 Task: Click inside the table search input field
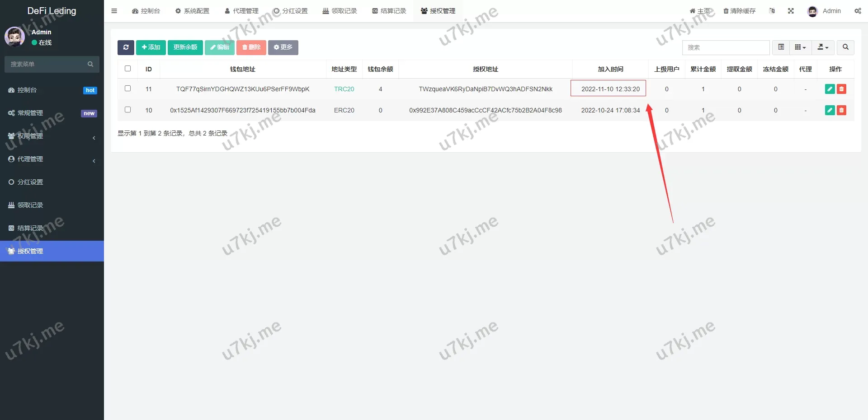pos(726,47)
